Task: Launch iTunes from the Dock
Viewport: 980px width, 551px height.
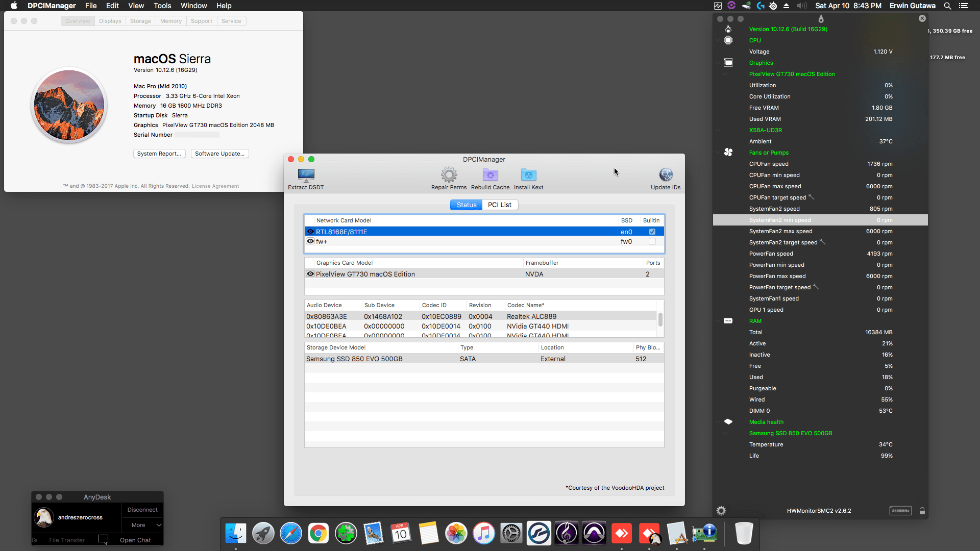Action: point(484,534)
